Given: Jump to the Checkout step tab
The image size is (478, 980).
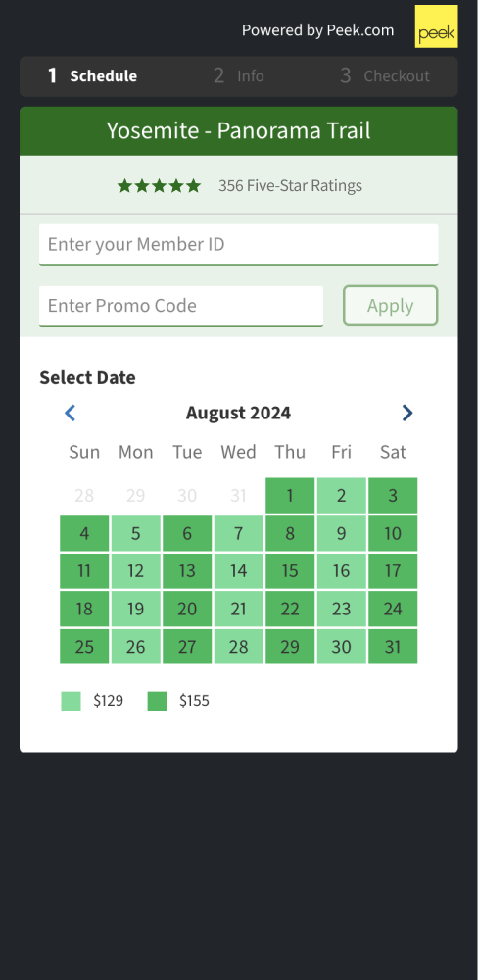Looking at the screenshot, I should [x=385, y=76].
